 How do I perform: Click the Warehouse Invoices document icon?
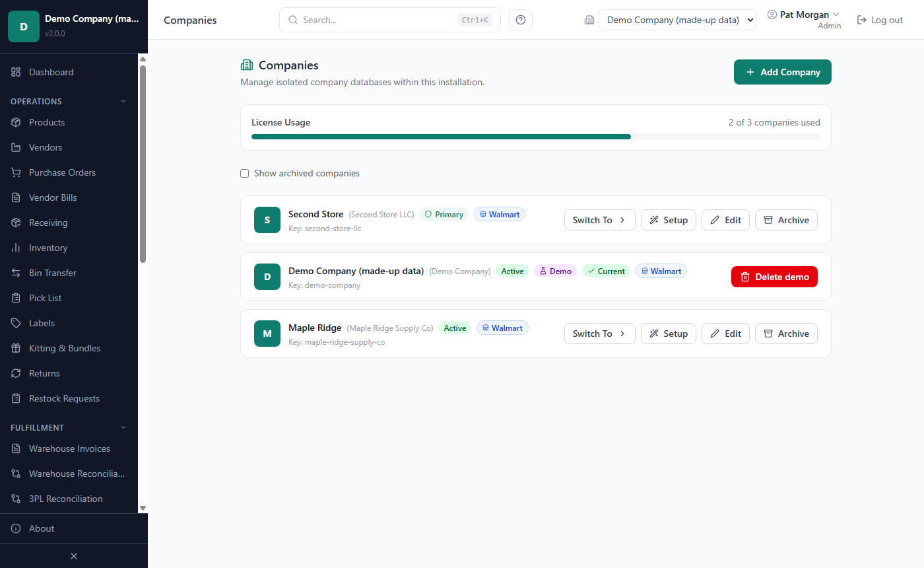pos(16,448)
